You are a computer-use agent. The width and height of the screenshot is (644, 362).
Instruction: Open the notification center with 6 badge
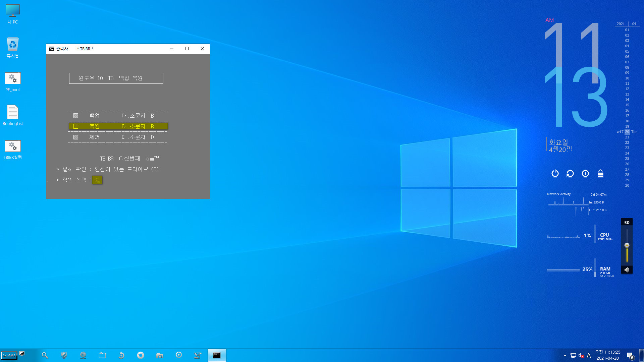pos(630,356)
